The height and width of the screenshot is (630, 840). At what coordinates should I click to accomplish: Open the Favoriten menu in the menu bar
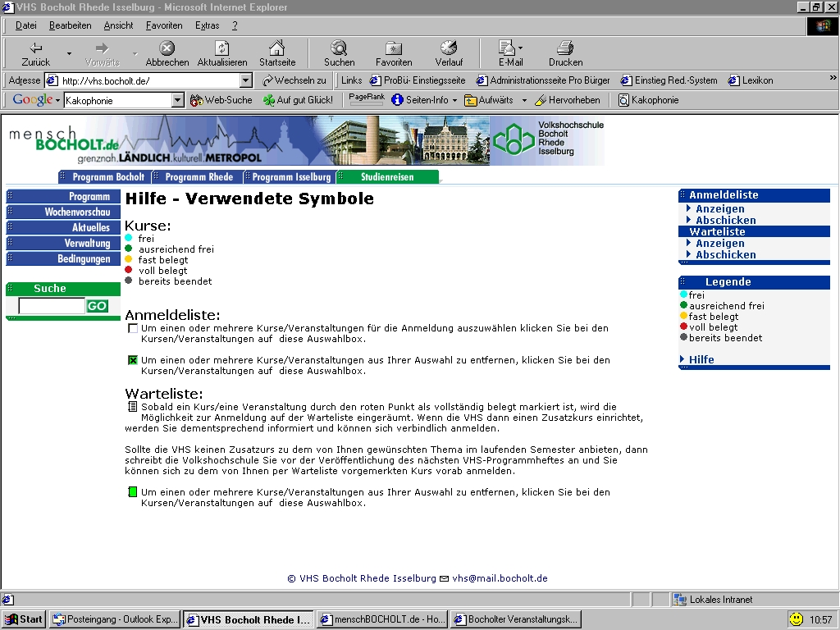tap(164, 25)
